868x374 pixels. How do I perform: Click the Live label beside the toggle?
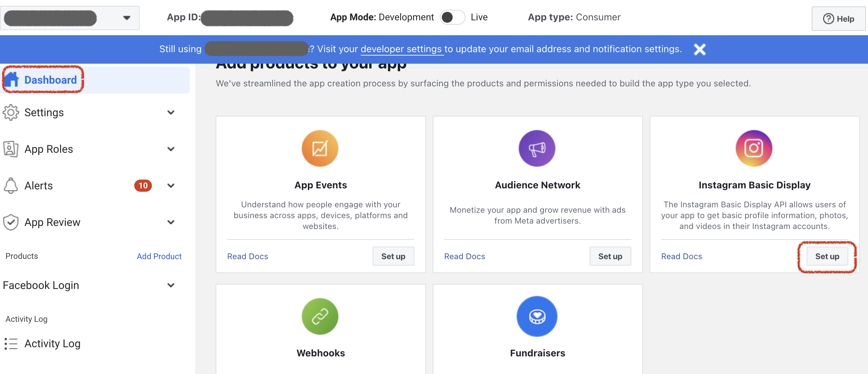point(479,17)
